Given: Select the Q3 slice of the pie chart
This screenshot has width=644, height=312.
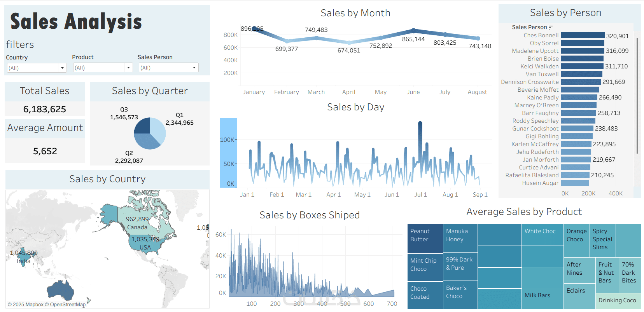Looking at the screenshot, I should click(142, 125).
